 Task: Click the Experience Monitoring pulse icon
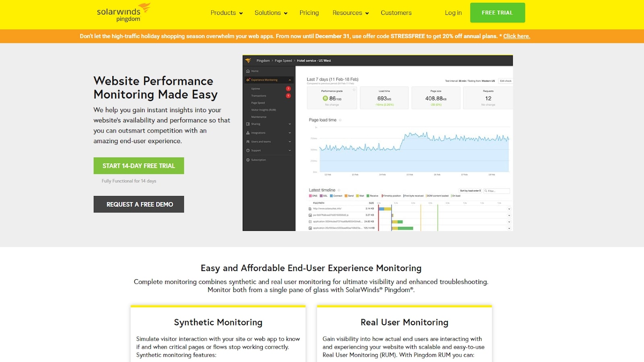coord(248,80)
